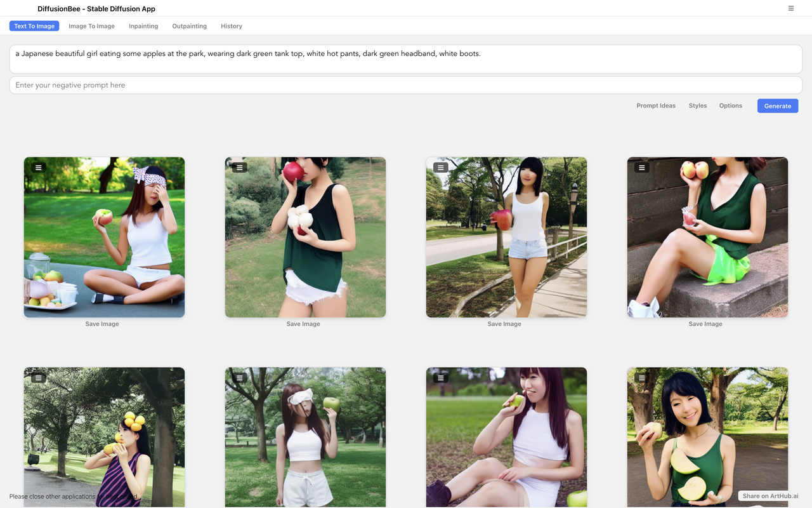The image size is (812, 508).
Task: Open the Prompt Ideas list
Action: 656,105
